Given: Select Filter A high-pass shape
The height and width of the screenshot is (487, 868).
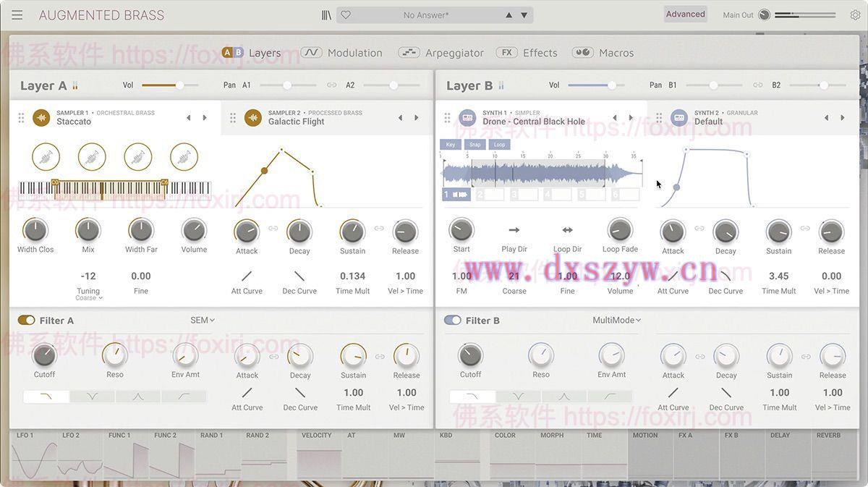Looking at the screenshot, I should (x=184, y=397).
